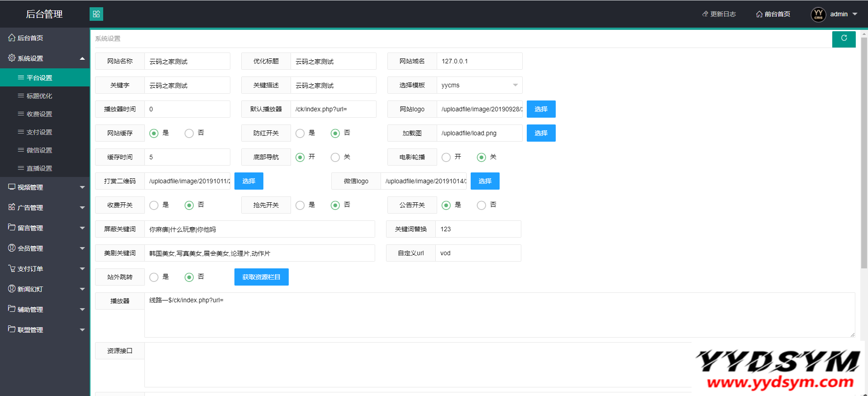Click the green refresh icon button

(844, 39)
